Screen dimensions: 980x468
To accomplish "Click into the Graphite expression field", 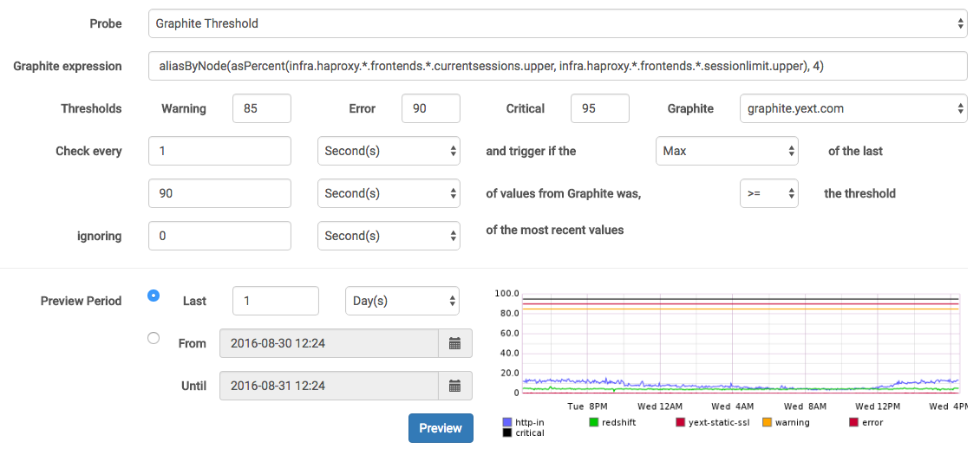I will [x=557, y=66].
